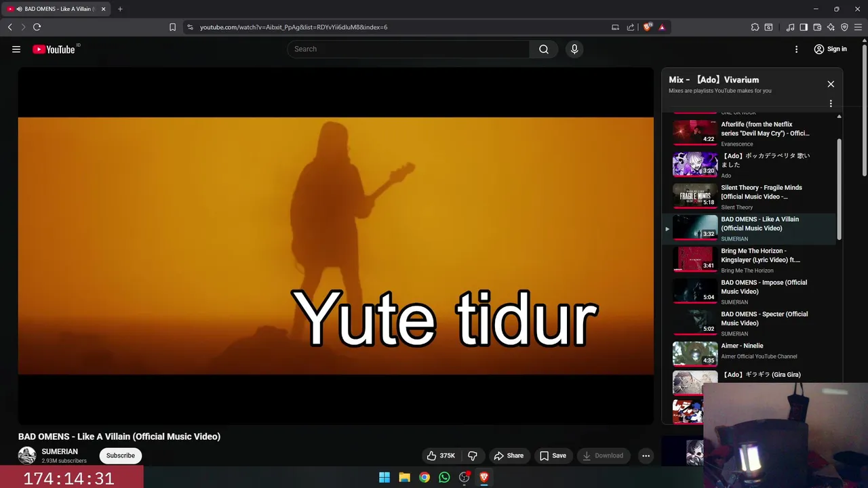Play BAD OMENS - Impose video

[749, 291]
